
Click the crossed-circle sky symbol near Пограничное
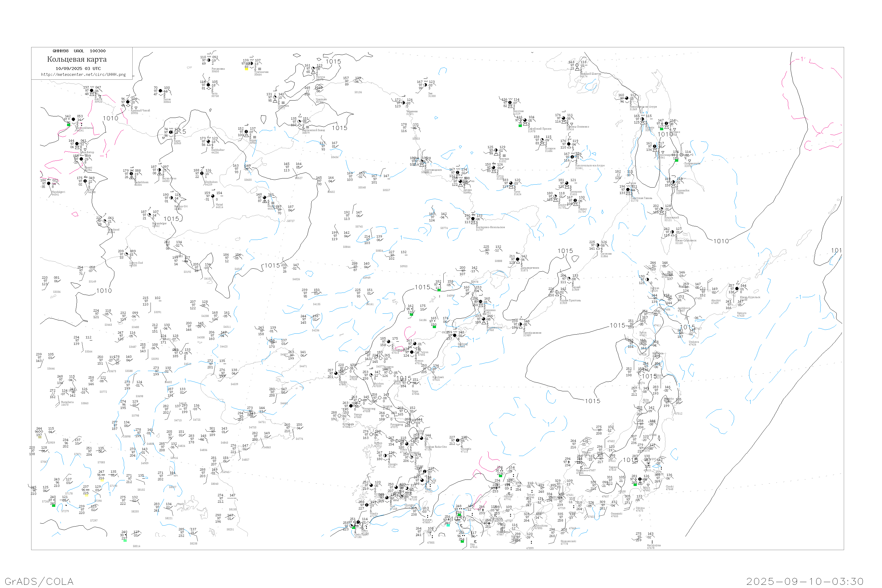681,155
